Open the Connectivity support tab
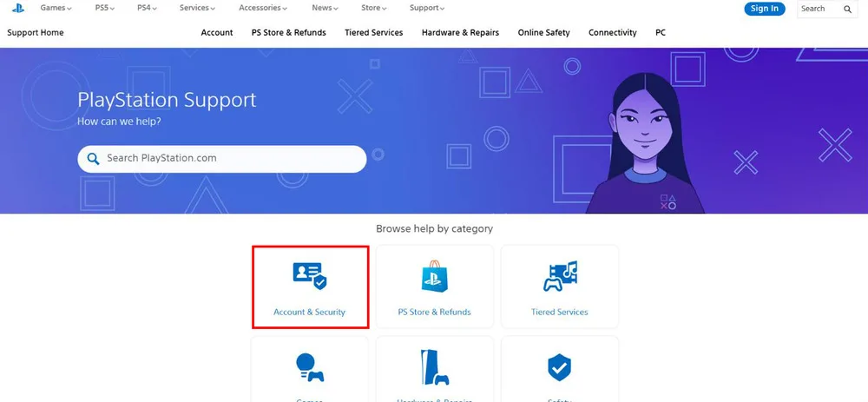Viewport: 868px width, 402px height. [612, 33]
